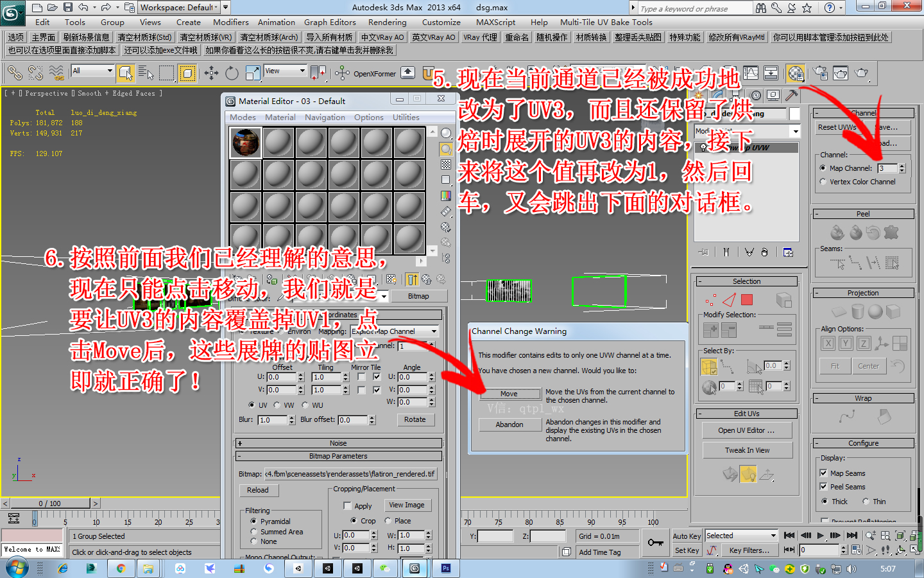Select the Vertex Color Channel radio button
This screenshot has width=924, height=578.
click(823, 182)
